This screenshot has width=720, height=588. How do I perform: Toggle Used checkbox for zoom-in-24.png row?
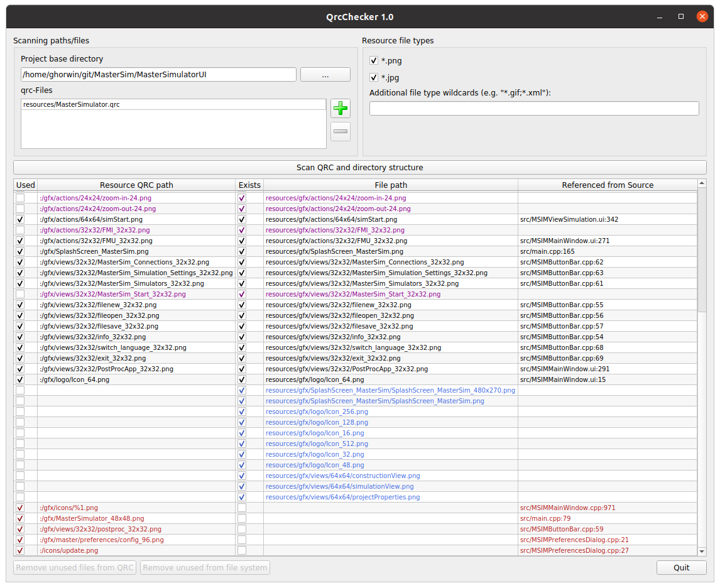20,198
